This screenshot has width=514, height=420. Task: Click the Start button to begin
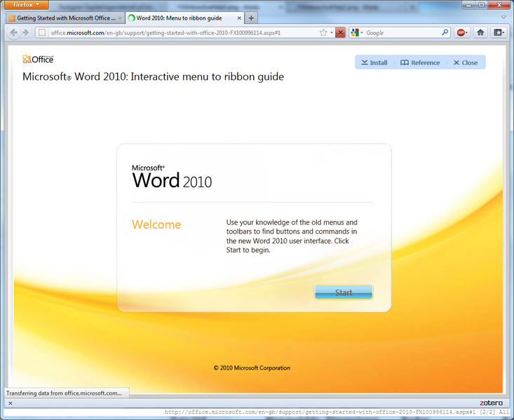tap(344, 292)
